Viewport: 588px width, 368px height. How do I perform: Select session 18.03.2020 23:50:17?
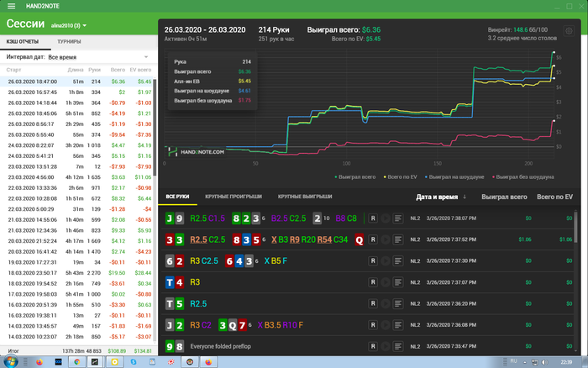coord(78,273)
